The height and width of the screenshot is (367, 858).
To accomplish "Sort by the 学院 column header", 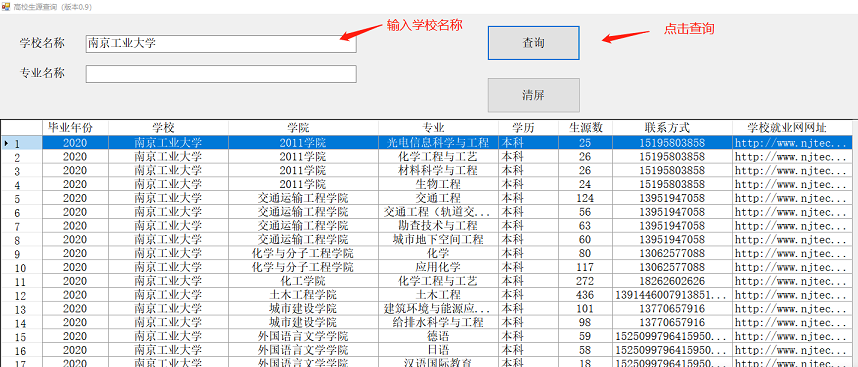I will (303, 128).
